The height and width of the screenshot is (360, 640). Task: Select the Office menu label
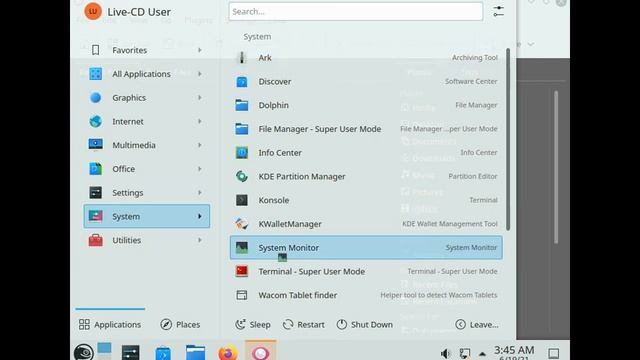coord(124,169)
